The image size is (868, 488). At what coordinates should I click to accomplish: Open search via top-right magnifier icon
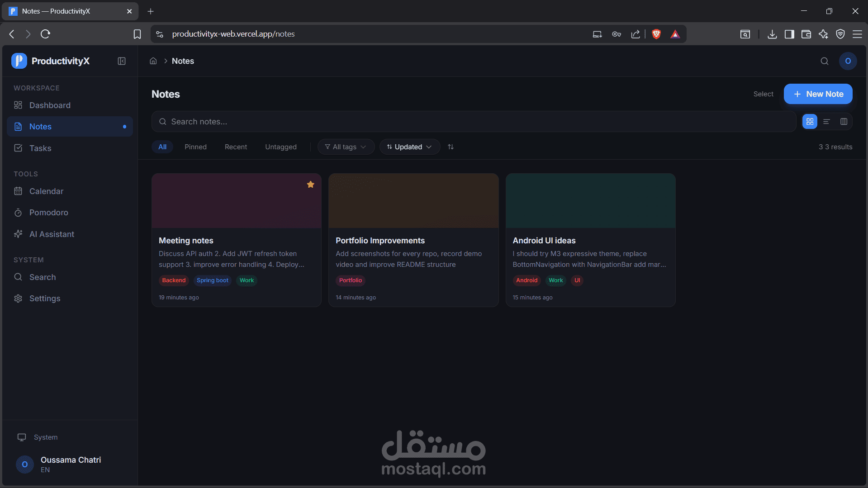pos(825,61)
